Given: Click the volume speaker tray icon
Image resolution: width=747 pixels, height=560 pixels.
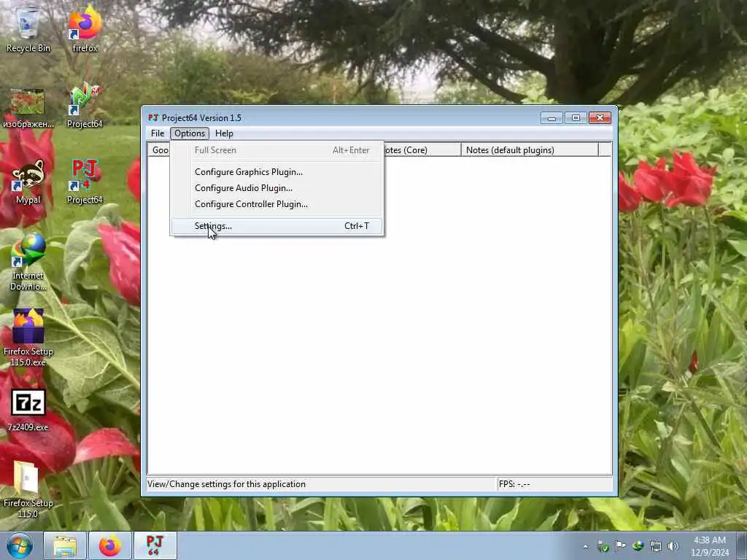Looking at the screenshot, I should (x=673, y=546).
